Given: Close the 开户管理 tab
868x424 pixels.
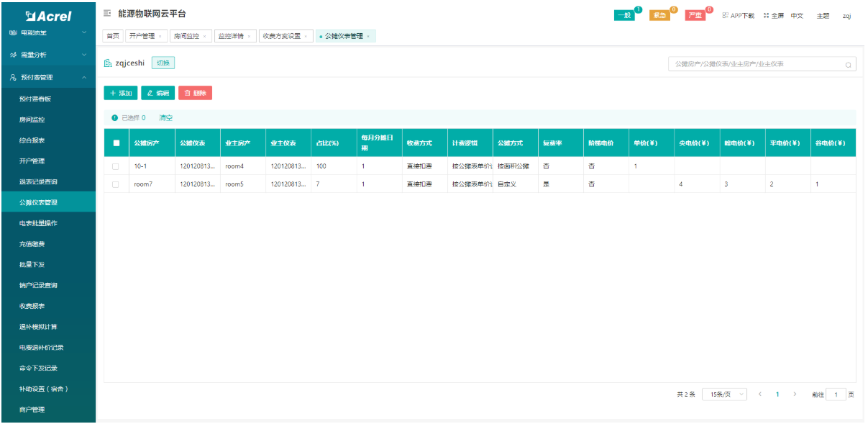Looking at the screenshot, I should 160,36.
